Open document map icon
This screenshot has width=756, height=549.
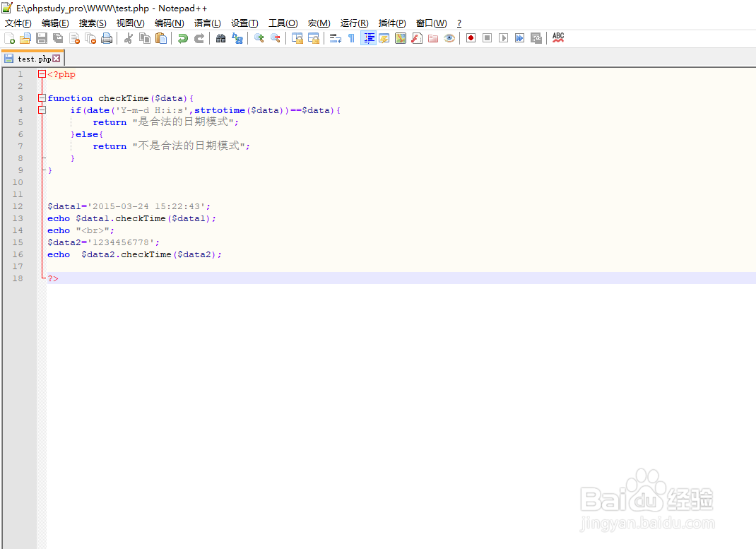(x=401, y=39)
